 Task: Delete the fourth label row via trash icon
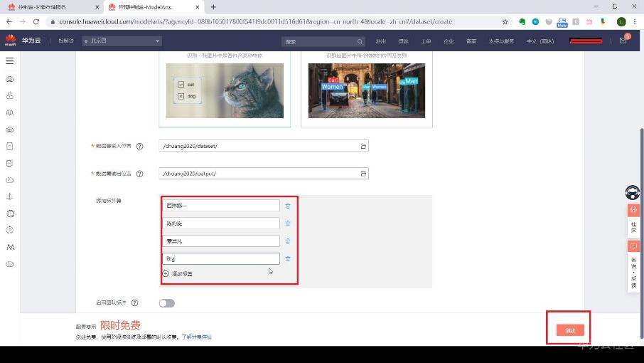288,259
